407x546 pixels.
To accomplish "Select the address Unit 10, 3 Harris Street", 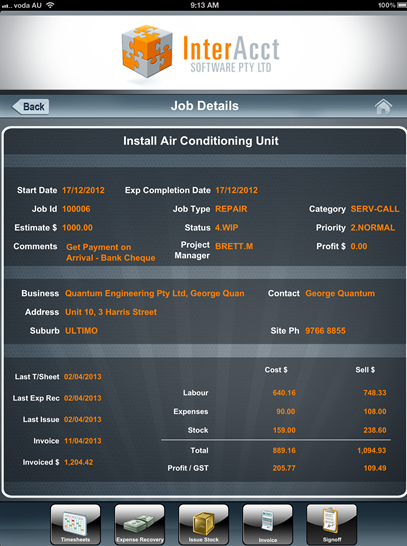I will coord(111,312).
